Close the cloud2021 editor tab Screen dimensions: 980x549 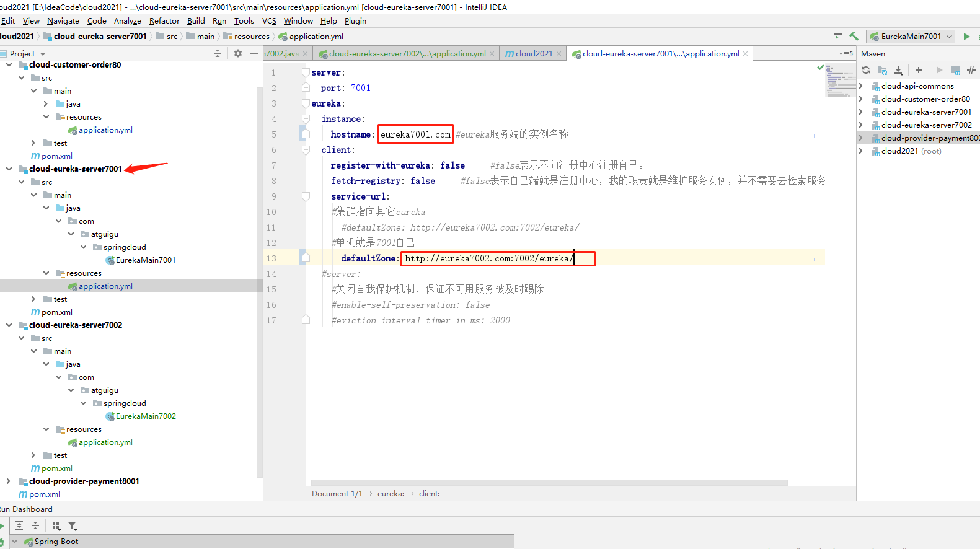tap(558, 54)
